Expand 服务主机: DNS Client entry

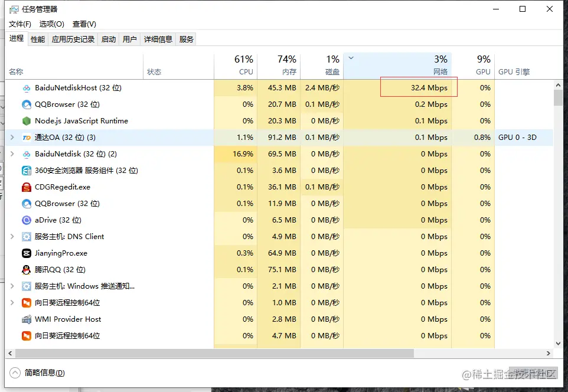click(x=12, y=237)
